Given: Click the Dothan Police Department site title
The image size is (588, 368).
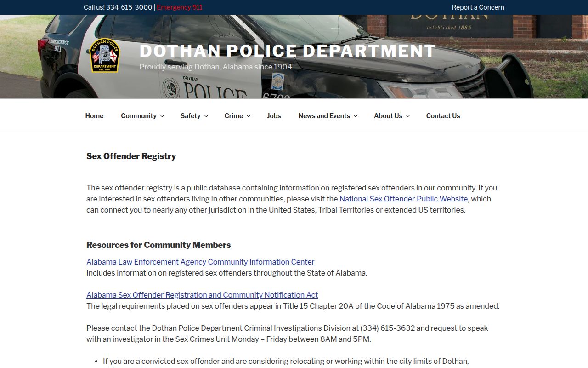Looking at the screenshot, I should coord(288,51).
